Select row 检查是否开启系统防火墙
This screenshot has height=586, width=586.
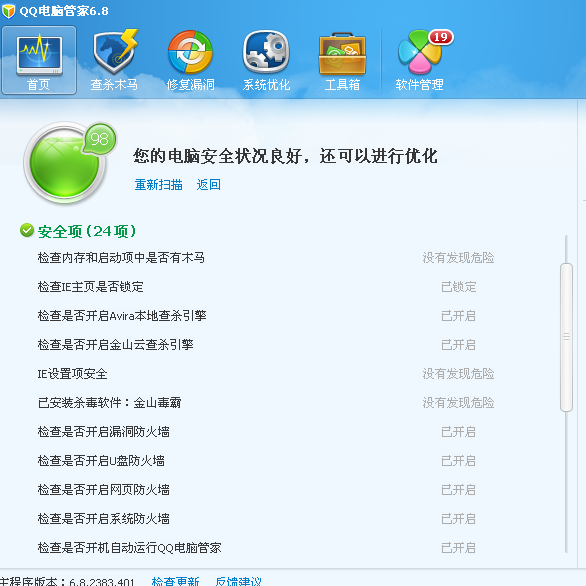(266, 519)
